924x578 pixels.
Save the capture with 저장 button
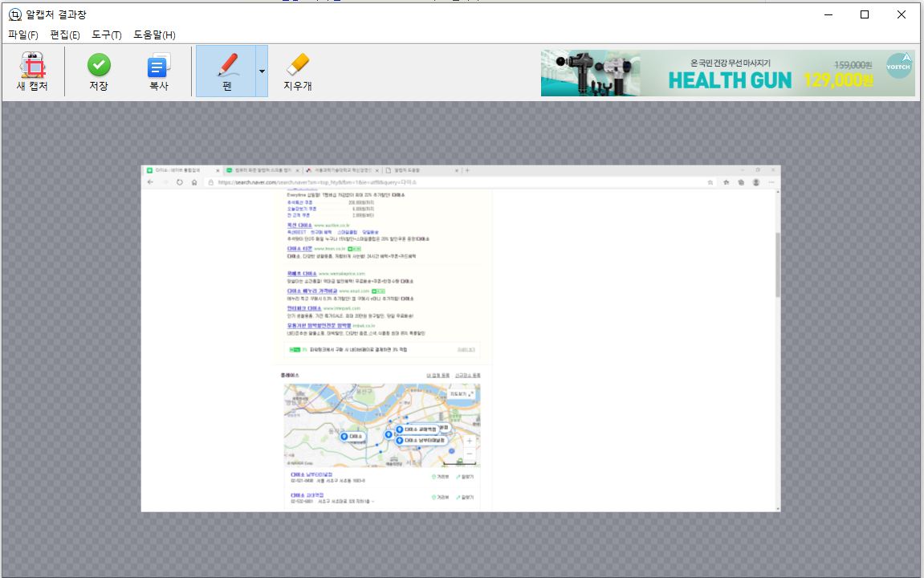coord(99,71)
